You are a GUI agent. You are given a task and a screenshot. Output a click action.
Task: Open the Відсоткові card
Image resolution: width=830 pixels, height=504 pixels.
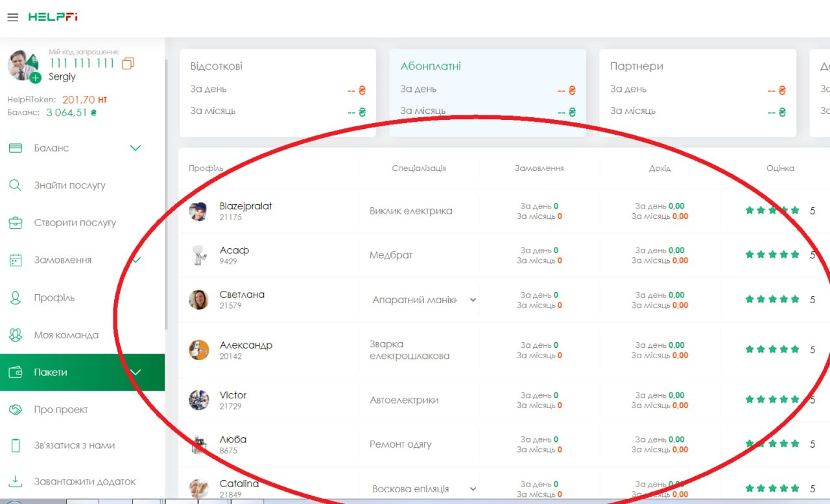click(277, 92)
